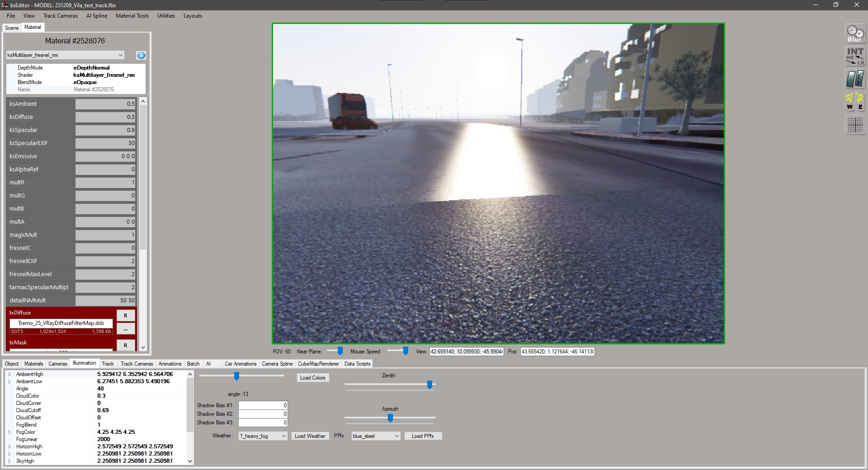Click the W sun direction icon
Image resolution: width=868 pixels, height=470 pixels.
850,101
